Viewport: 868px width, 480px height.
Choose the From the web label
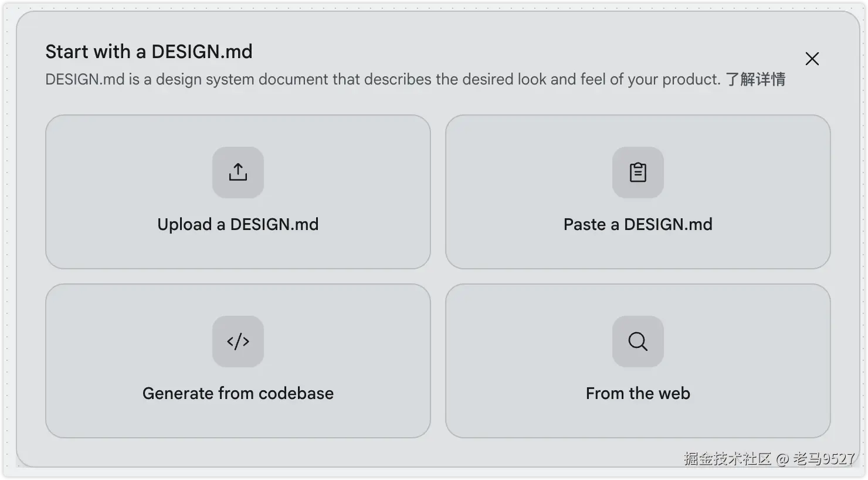[638, 393]
